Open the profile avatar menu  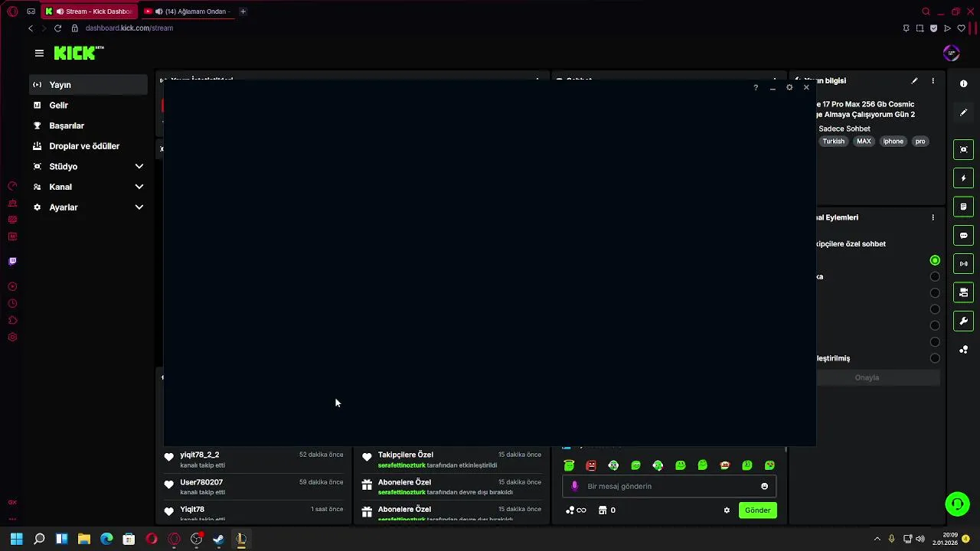pyautogui.click(x=952, y=53)
